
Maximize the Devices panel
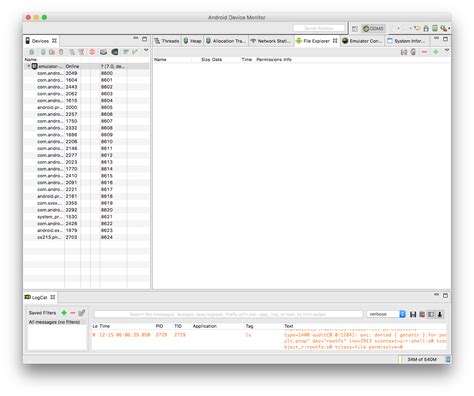click(x=145, y=39)
